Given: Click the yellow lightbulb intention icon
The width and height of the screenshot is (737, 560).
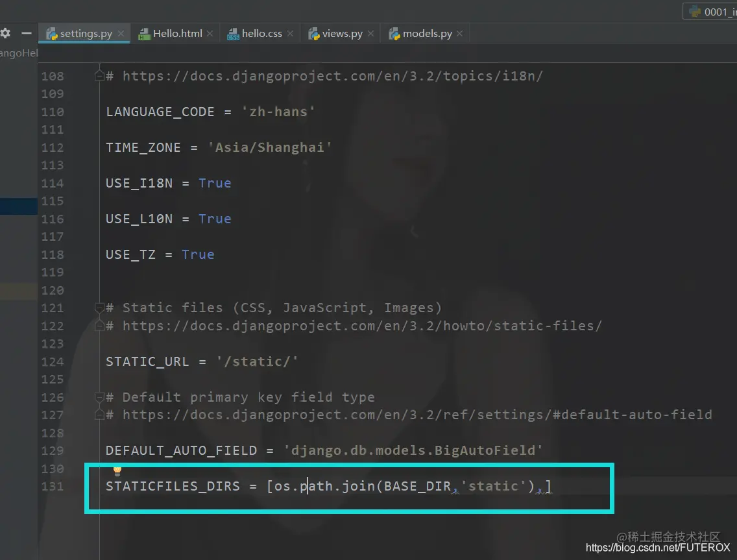Looking at the screenshot, I should coord(117,470).
